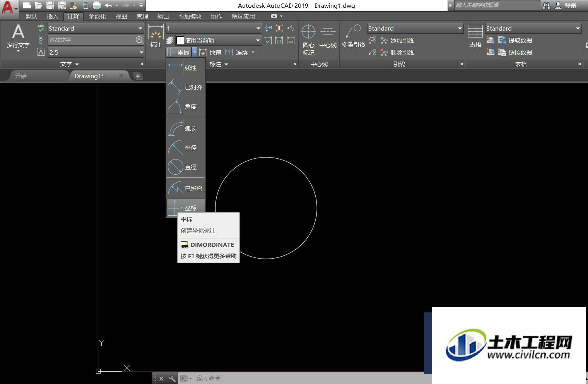
Task: Click the keyword search field in title bar
Action: point(497,5)
